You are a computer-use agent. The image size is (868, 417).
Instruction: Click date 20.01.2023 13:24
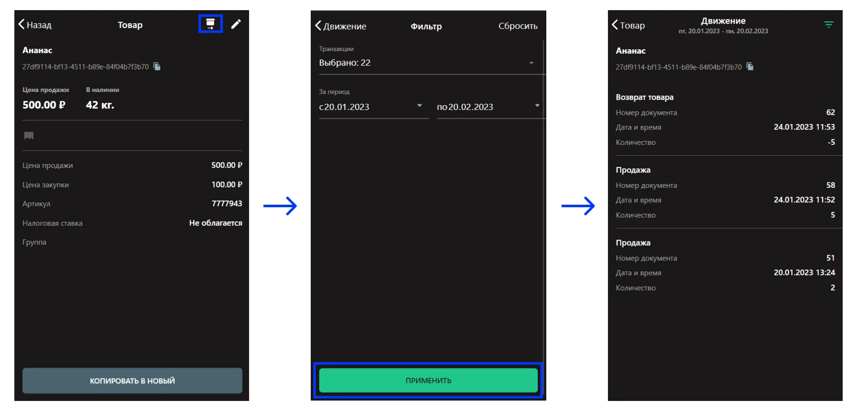coord(804,273)
